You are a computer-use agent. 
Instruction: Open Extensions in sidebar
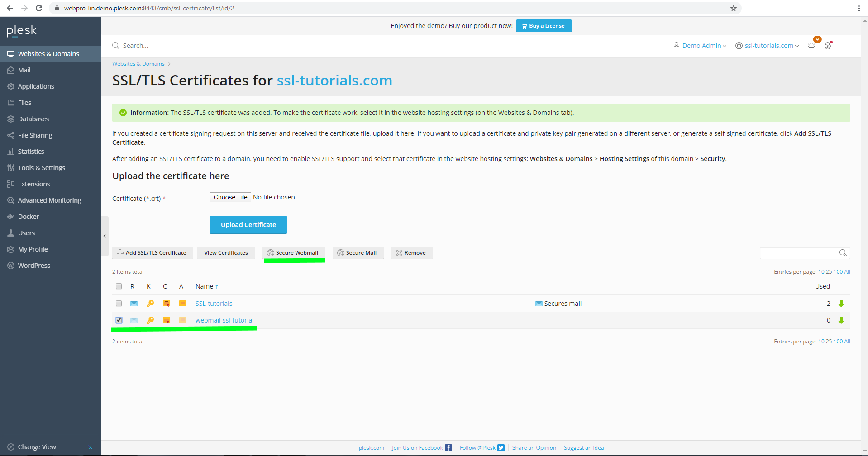tap(51, 184)
